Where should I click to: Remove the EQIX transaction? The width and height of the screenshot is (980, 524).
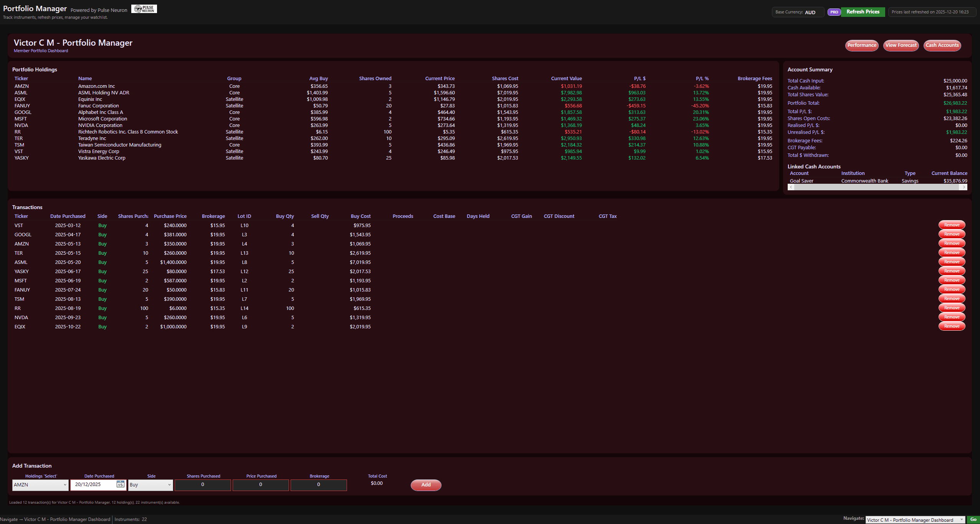point(951,326)
